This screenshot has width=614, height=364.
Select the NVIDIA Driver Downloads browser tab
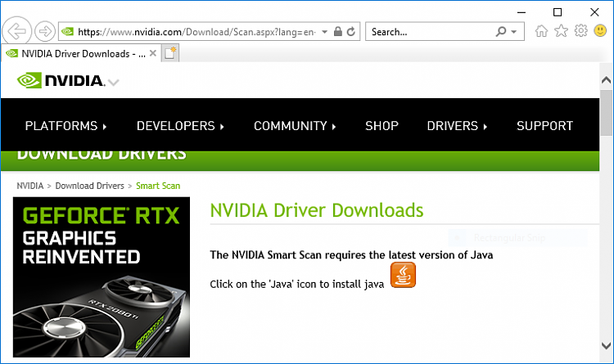[80, 53]
